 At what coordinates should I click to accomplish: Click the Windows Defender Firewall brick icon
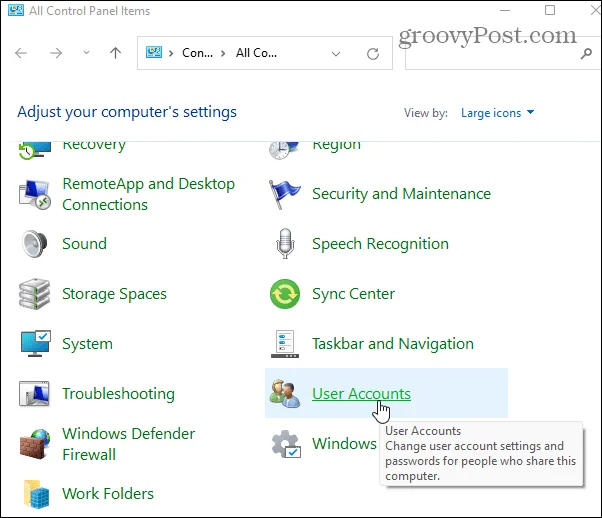(35, 444)
